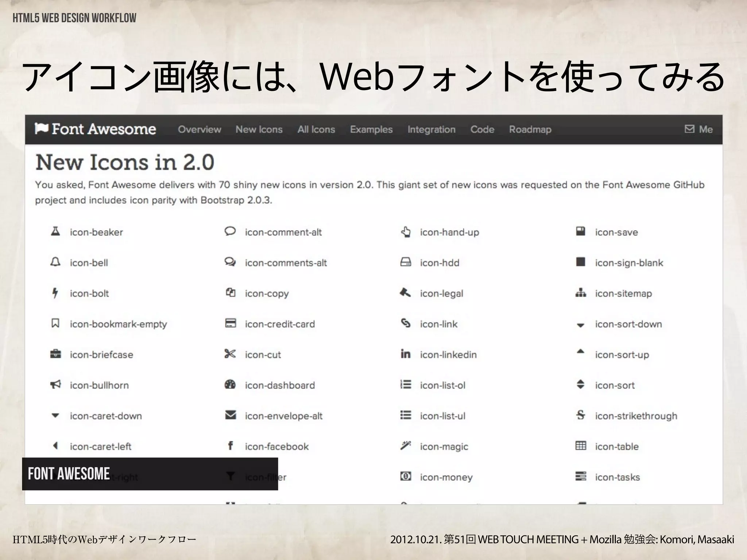Click the Me link in navbar

click(x=706, y=129)
